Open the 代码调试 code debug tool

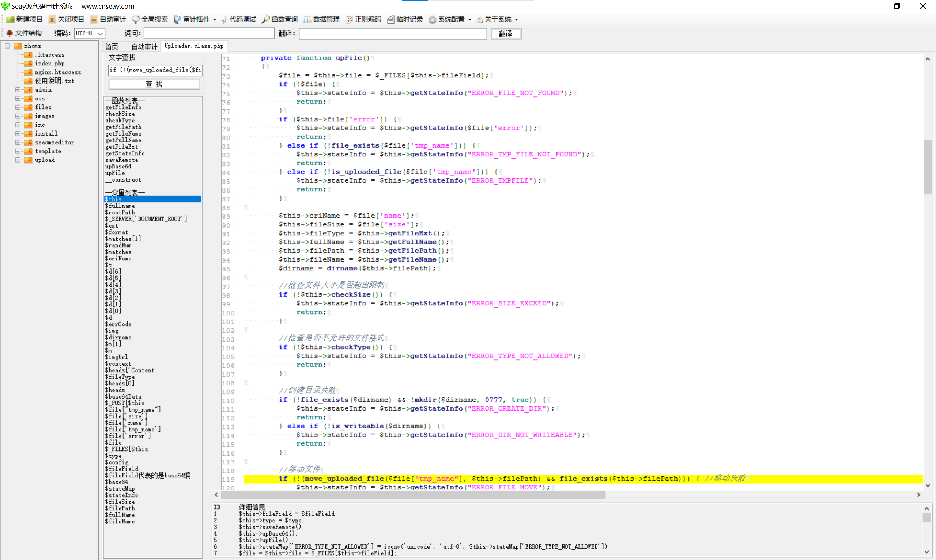click(x=224, y=19)
